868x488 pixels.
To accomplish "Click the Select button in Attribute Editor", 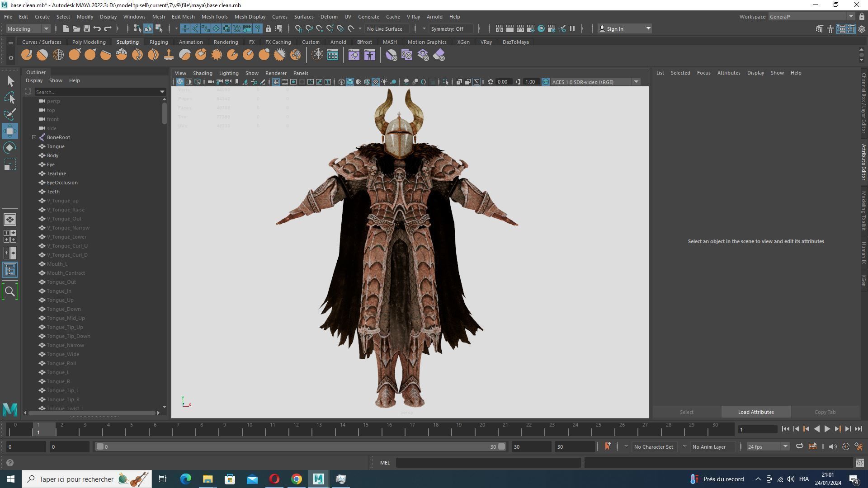I will tap(686, 412).
